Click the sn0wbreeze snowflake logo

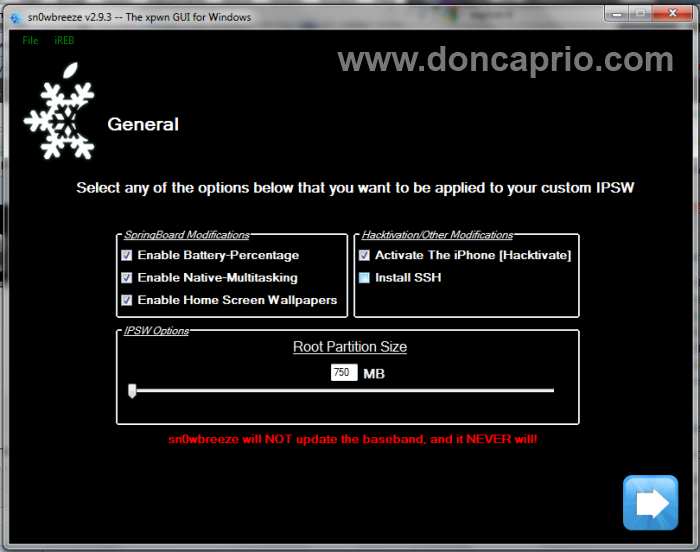click(x=59, y=111)
